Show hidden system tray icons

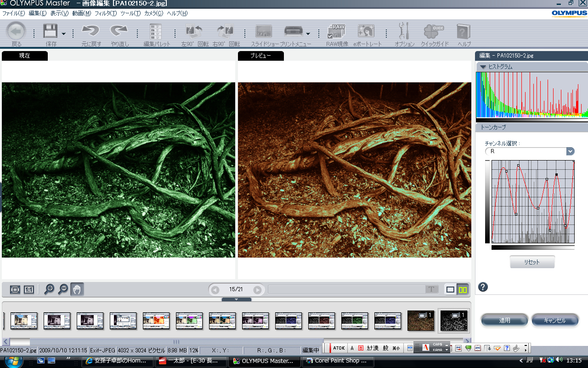pos(521,360)
